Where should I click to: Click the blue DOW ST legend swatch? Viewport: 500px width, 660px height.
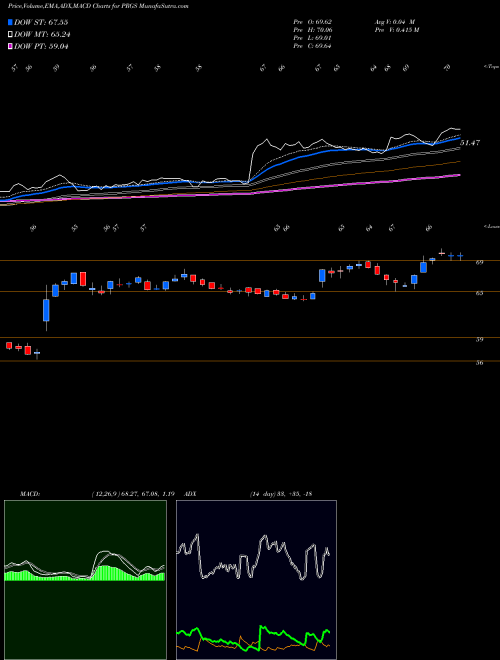pyautogui.click(x=10, y=22)
